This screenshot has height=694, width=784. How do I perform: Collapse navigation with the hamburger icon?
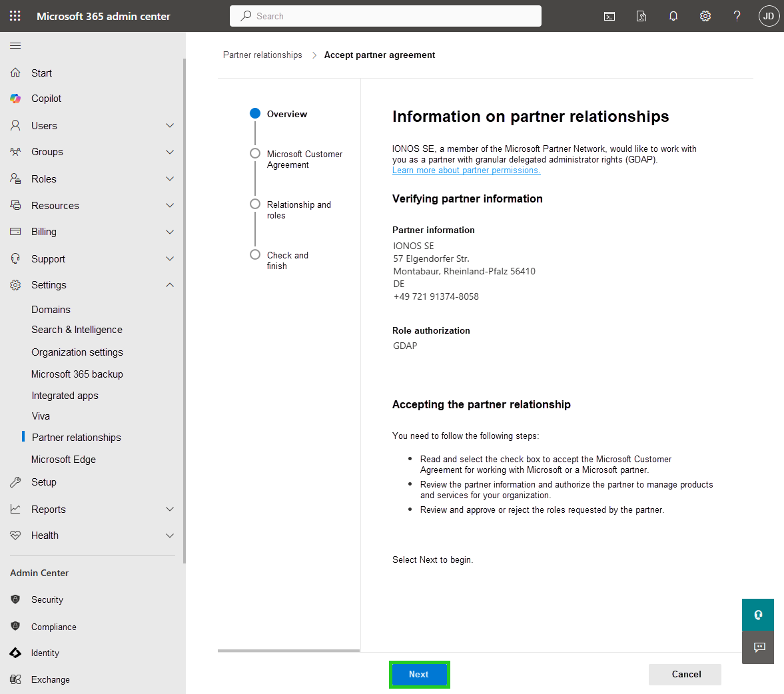coord(15,45)
